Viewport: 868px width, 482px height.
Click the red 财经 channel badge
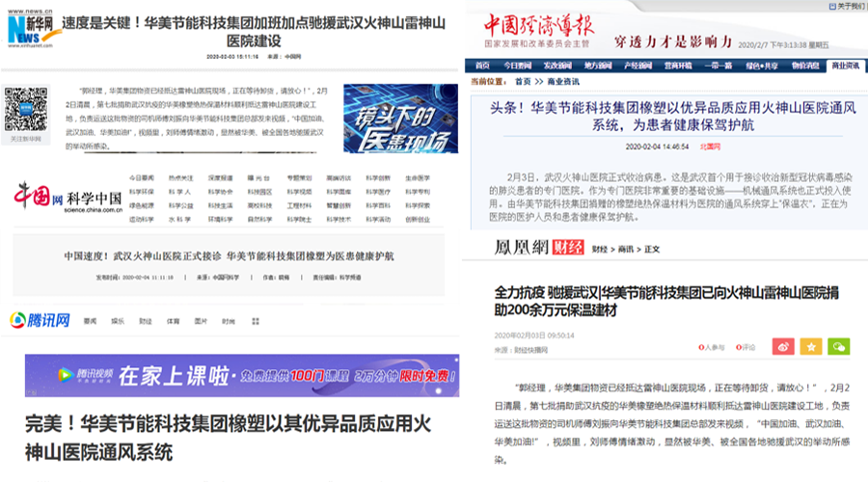[x=568, y=248]
